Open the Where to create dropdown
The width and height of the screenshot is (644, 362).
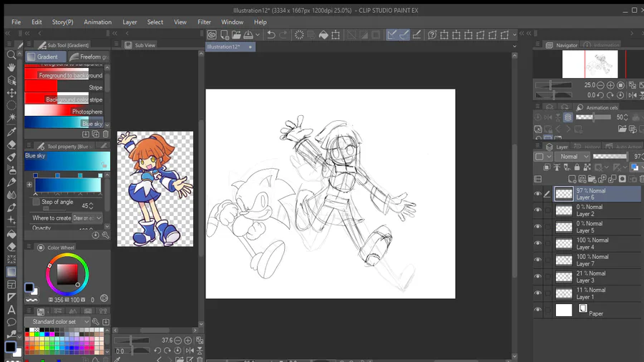(x=87, y=218)
